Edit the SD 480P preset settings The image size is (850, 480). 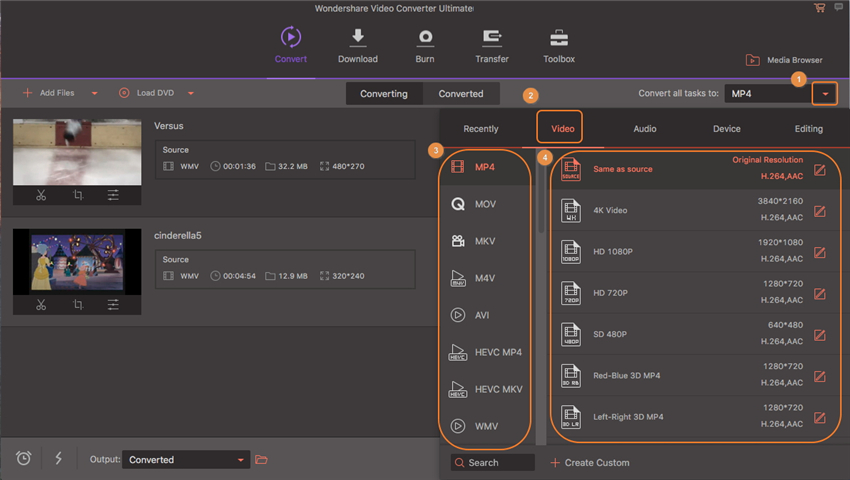(x=820, y=335)
